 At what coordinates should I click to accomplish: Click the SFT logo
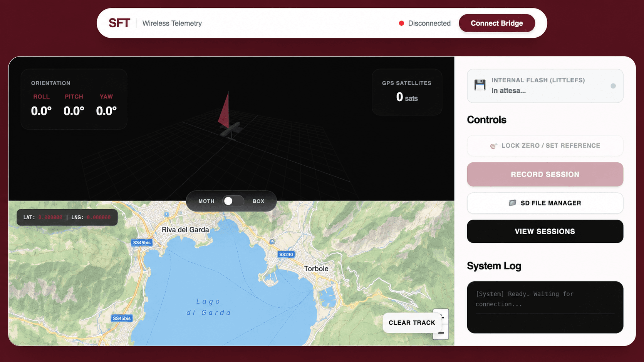(119, 23)
